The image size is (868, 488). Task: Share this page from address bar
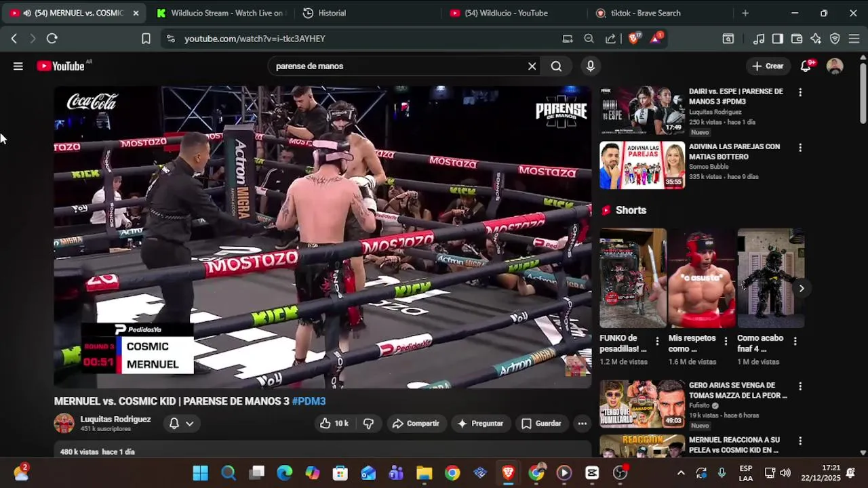click(x=610, y=39)
